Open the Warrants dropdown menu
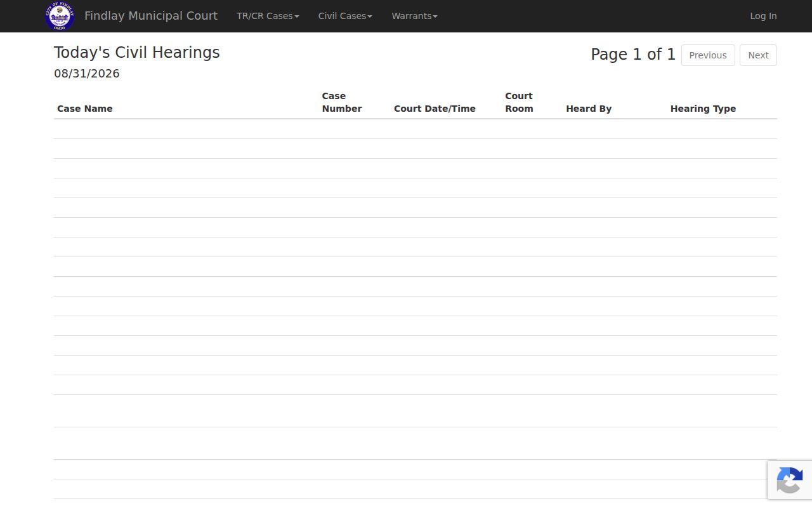Viewport: 812px width, 508px height. tap(414, 16)
